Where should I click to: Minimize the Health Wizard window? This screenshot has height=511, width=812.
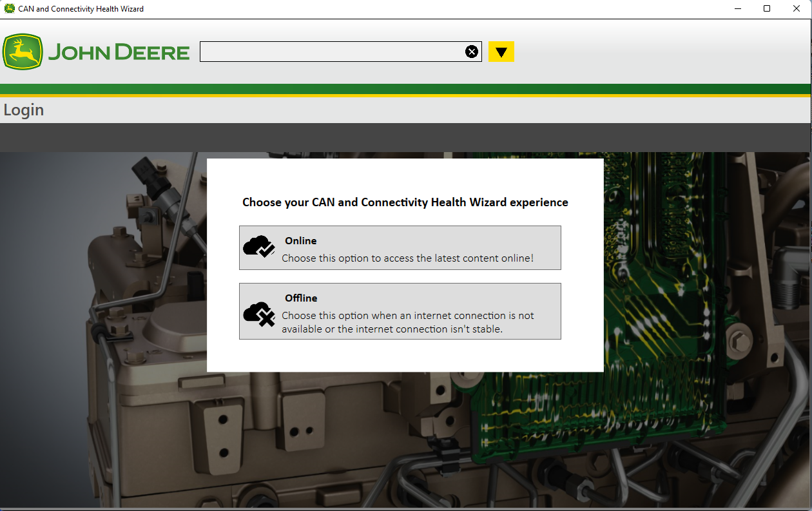click(737, 9)
